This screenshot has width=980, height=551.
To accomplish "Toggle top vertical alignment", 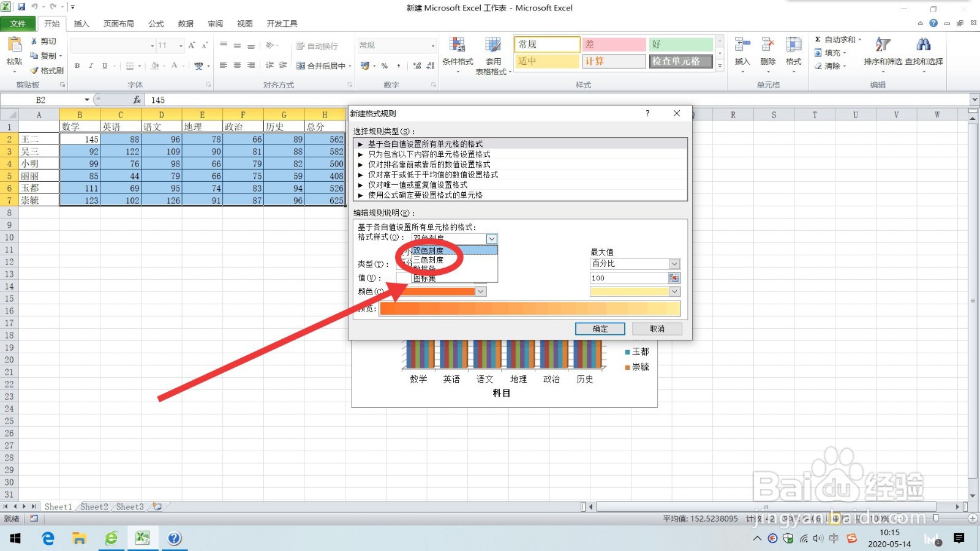I will [224, 45].
